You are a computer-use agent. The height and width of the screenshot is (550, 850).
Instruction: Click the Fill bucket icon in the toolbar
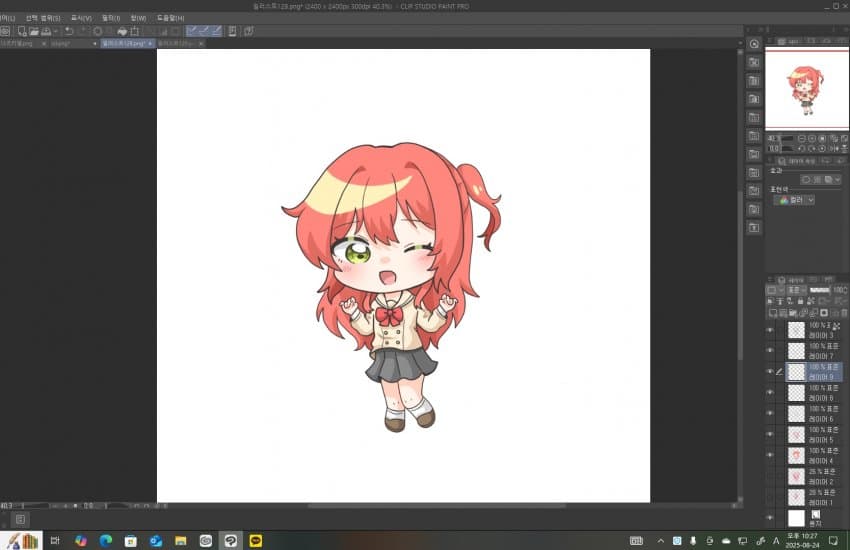point(121,31)
